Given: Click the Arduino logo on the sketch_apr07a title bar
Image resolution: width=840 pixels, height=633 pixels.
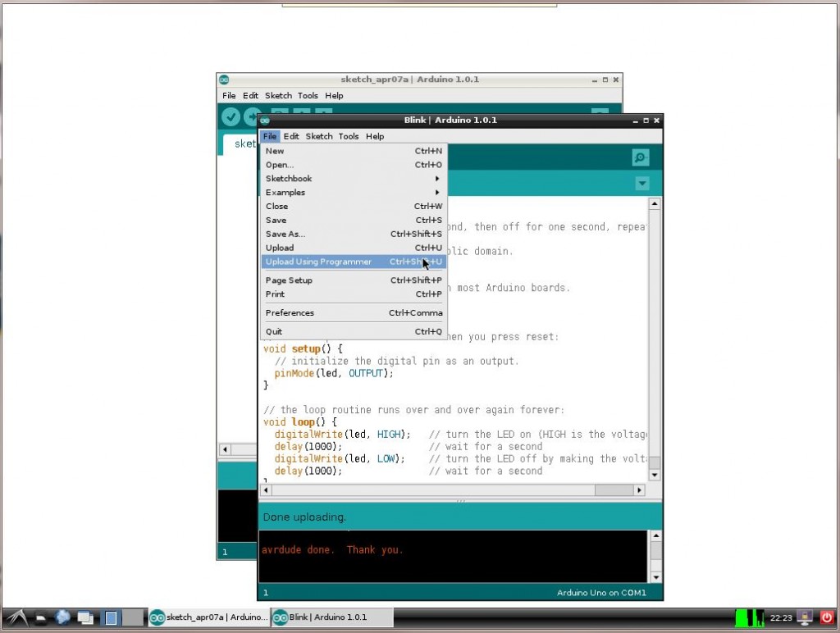Looking at the screenshot, I should pyautogui.click(x=224, y=80).
